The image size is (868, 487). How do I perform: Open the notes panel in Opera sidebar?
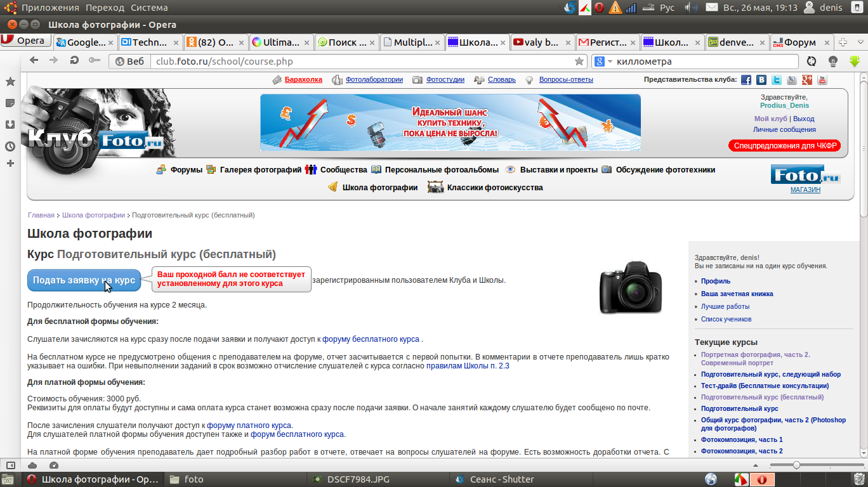tap(10, 103)
